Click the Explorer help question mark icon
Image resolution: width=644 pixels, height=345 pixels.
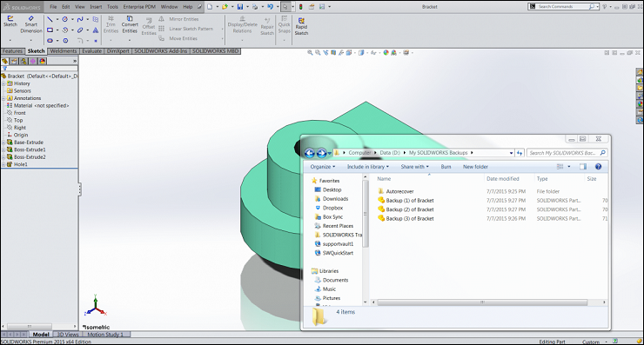click(598, 167)
